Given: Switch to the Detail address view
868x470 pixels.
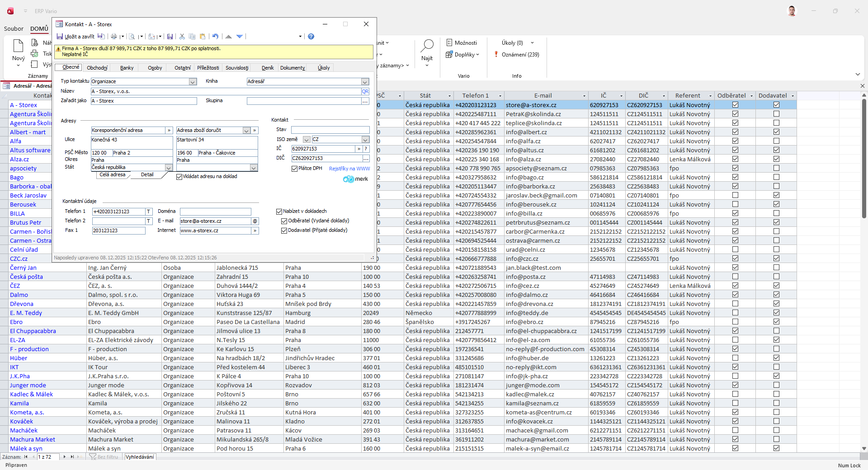Looking at the screenshot, I should point(147,174).
